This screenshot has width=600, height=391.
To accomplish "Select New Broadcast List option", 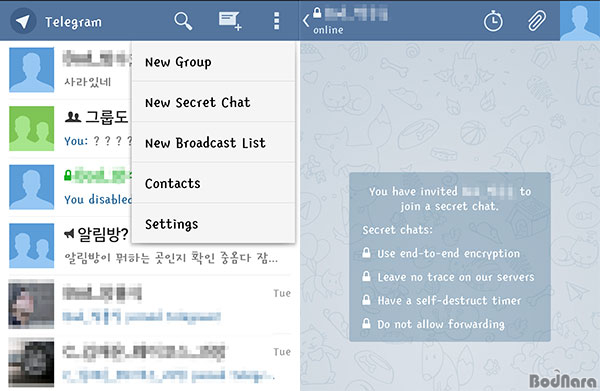I will pos(214,143).
